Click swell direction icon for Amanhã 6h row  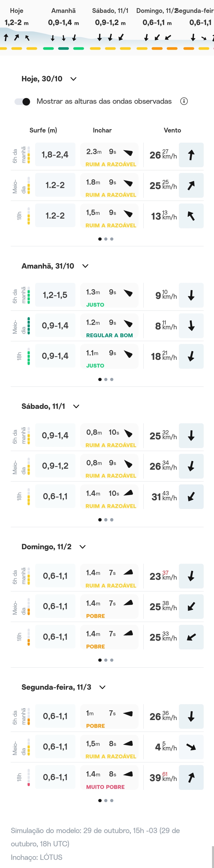click(x=128, y=293)
